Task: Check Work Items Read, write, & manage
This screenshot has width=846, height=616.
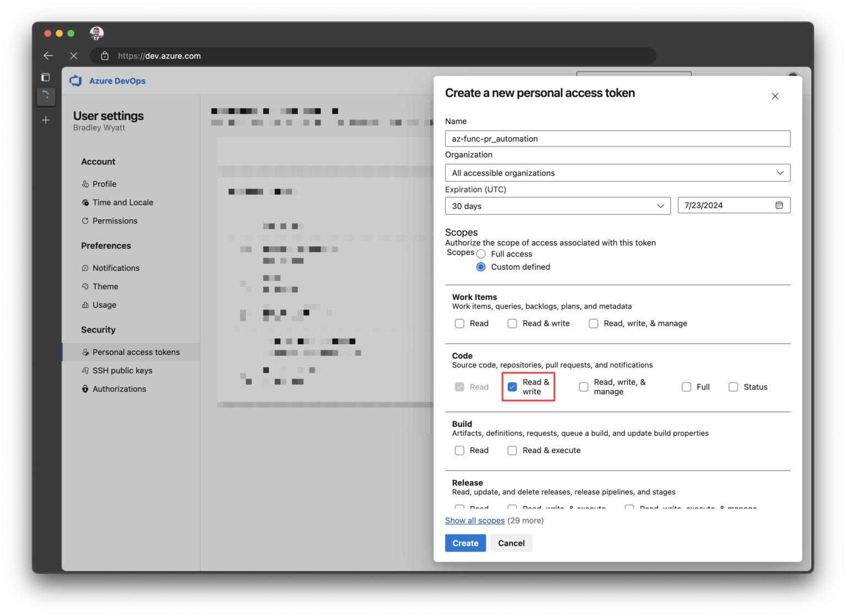Action: click(x=593, y=324)
